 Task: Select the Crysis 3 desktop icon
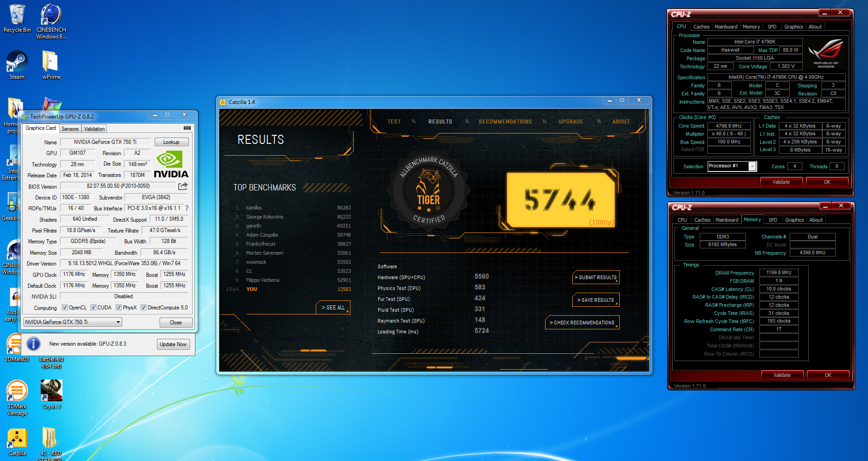point(51,394)
